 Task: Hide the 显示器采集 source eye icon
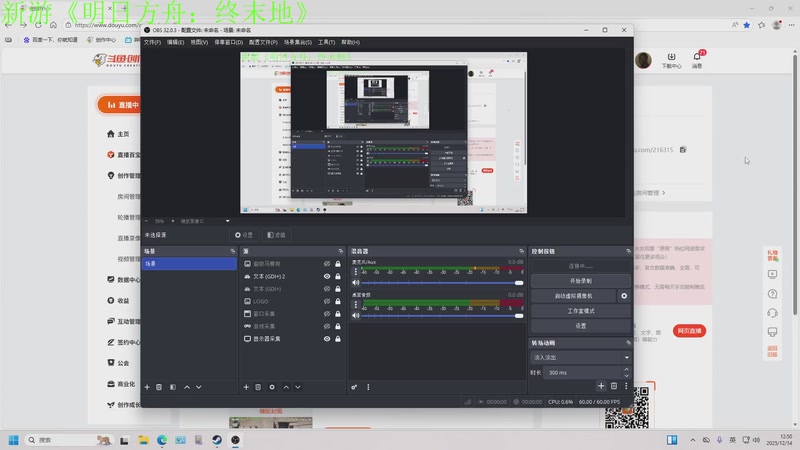[327, 339]
